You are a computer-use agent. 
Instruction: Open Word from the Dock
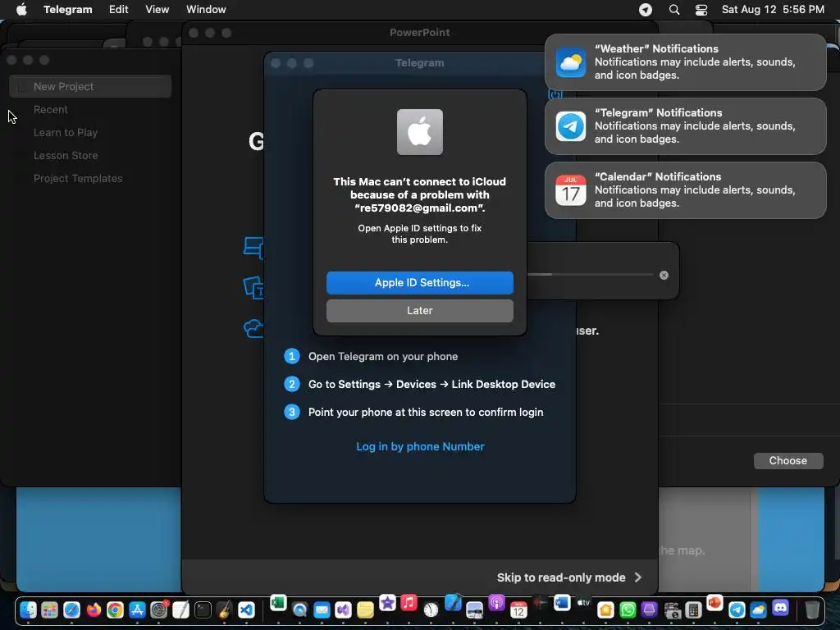tap(562, 603)
